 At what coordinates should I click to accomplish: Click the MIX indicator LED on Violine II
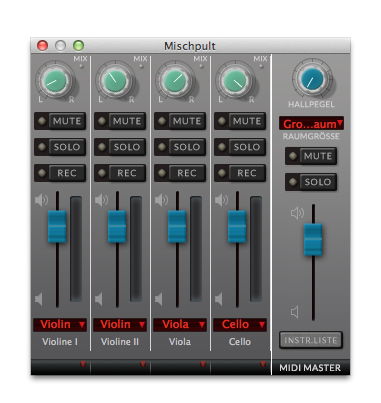point(141,66)
